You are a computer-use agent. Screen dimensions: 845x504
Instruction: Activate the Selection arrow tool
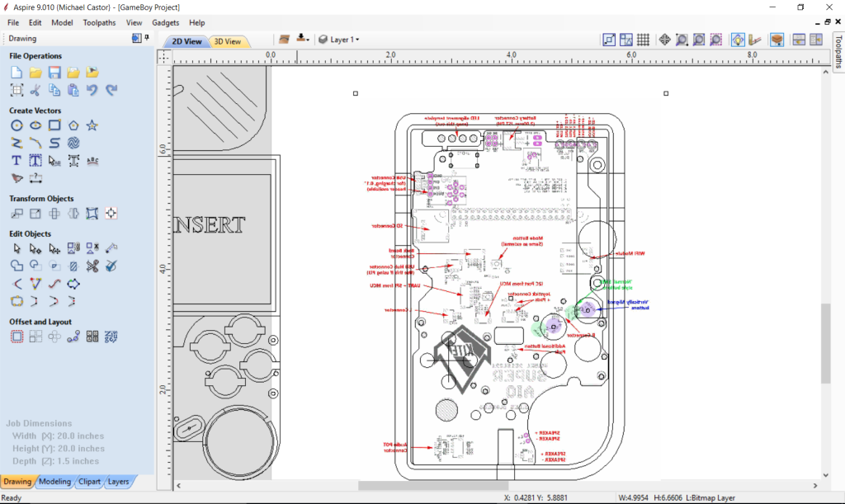[17, 248]
